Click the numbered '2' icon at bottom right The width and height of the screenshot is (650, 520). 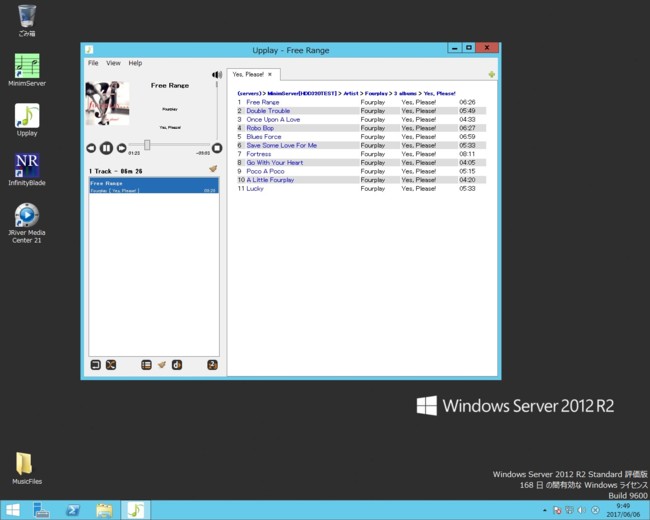coord(212,365)
